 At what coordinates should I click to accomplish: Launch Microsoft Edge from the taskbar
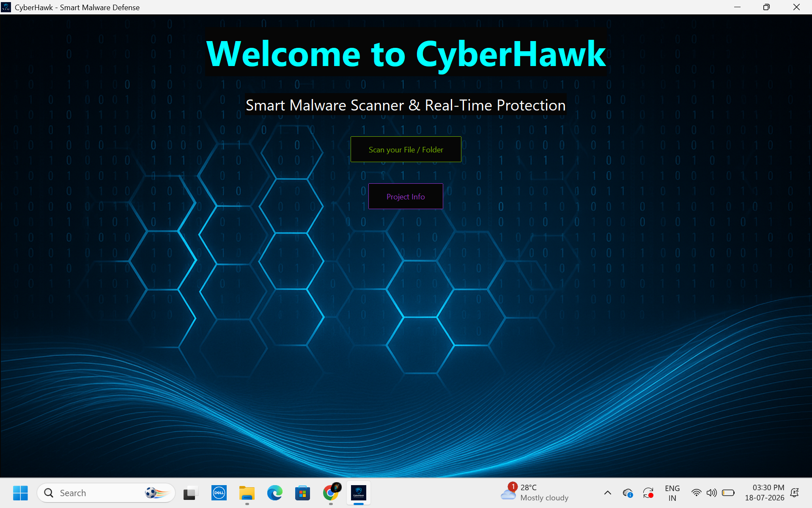275,493
